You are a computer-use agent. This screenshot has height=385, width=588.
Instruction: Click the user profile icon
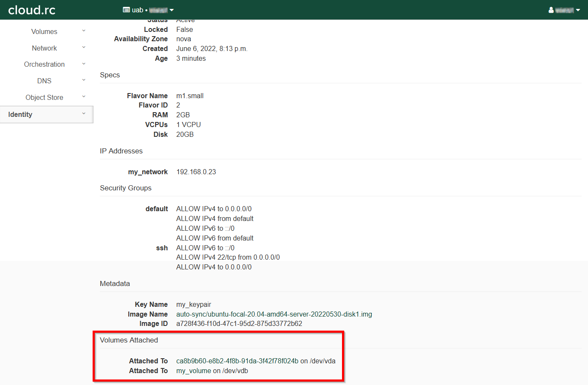[551, 10]
